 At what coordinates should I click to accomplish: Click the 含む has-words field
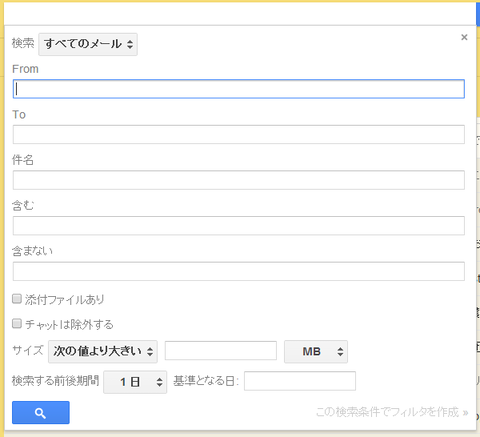(x=239, y=226)
